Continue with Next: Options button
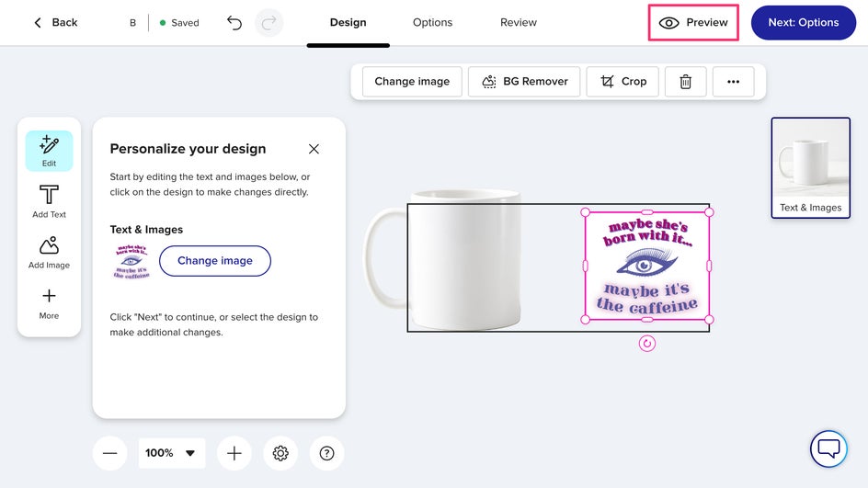Viewport: 868px width, 488px height. click(804, 23)
